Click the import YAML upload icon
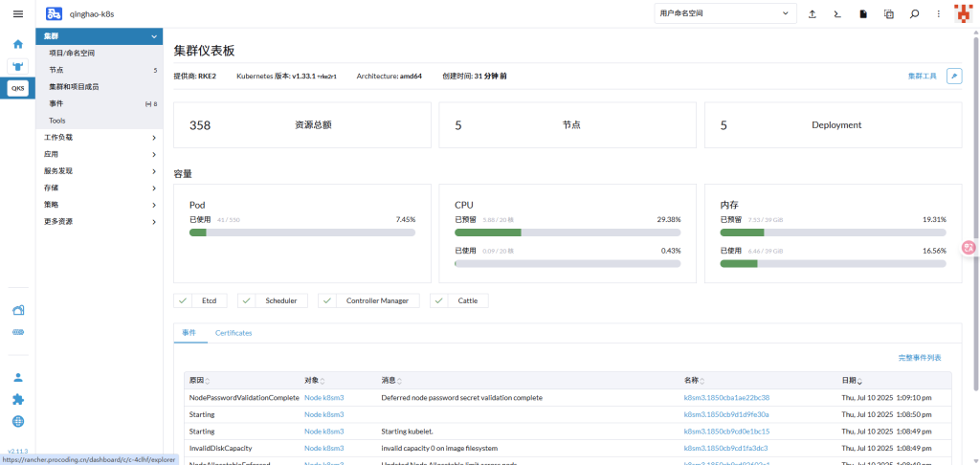The image size is (980, 465). tap(813, 13)
